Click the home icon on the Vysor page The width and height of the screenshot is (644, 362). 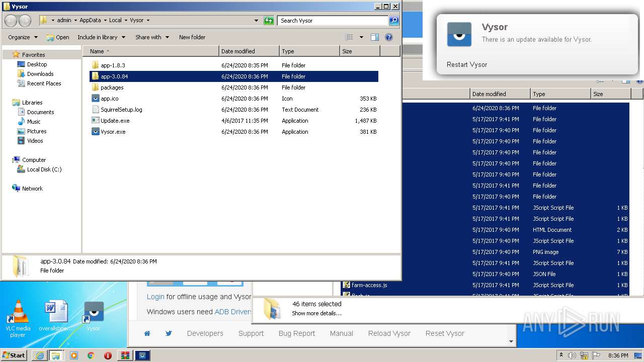click(x=147, y=333)
